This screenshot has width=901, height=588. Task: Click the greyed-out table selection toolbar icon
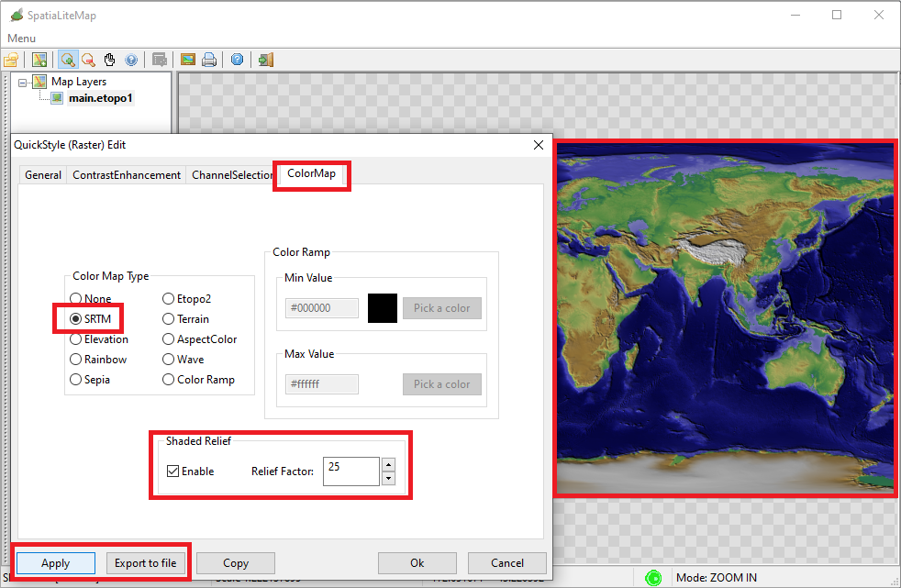click(x=160, y=60)
